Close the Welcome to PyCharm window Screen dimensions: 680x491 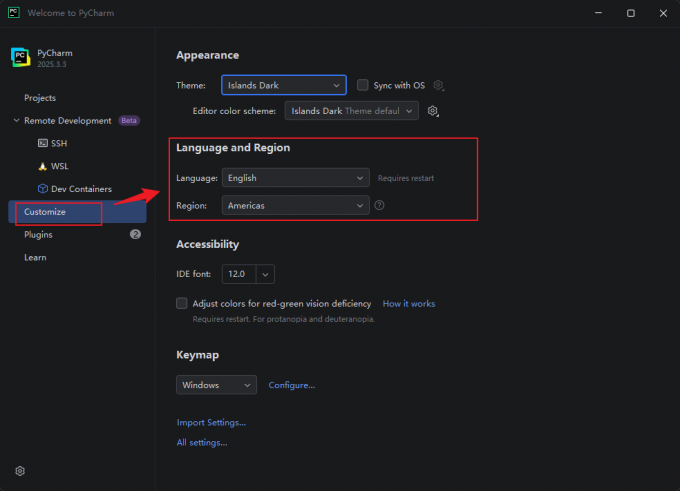point(663,13)
